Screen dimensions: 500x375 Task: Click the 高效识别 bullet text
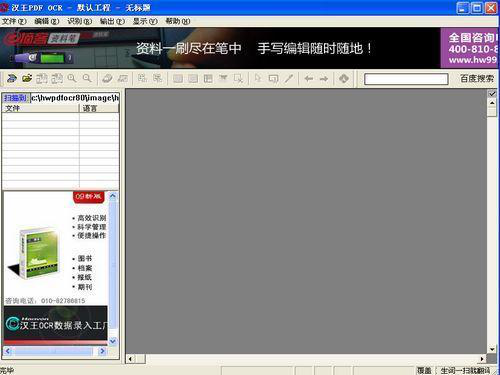[92, 218]
